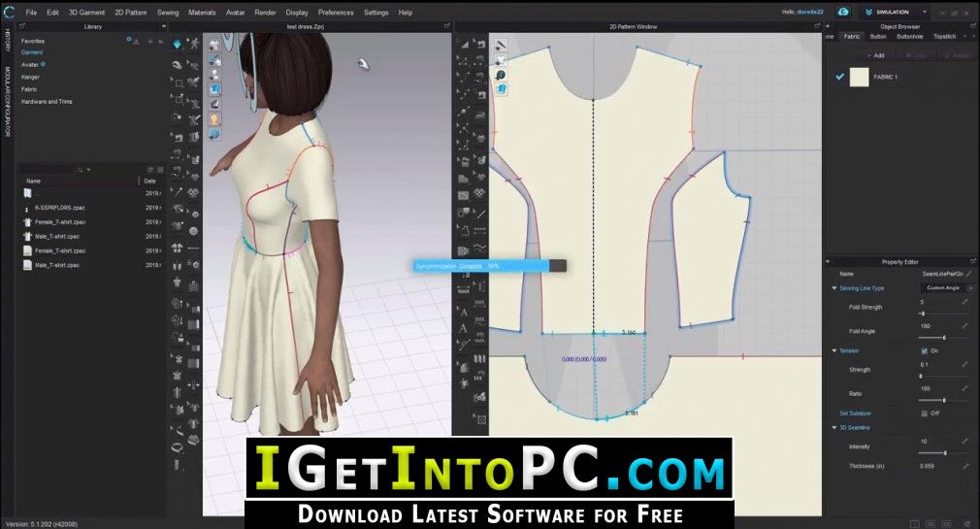The image size is (980, 529).
Task: Click the Fold Strength slider
Action: [943, 314]
